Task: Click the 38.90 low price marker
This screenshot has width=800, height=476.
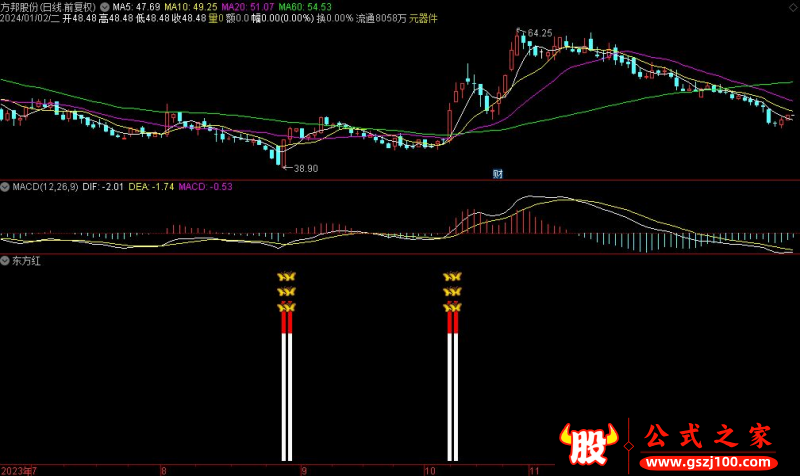Action: coord(304,169)
